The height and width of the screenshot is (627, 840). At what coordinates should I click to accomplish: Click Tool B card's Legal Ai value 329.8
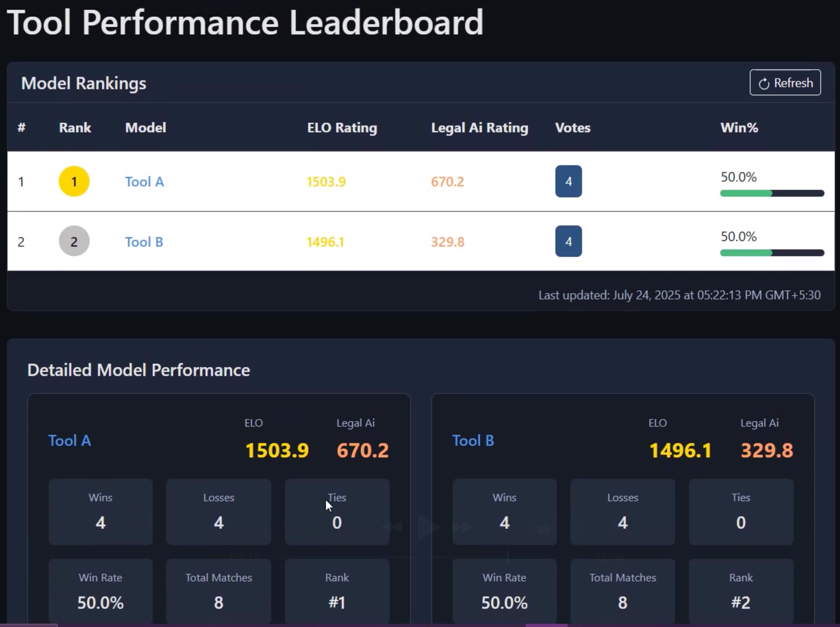click(767, 450)
